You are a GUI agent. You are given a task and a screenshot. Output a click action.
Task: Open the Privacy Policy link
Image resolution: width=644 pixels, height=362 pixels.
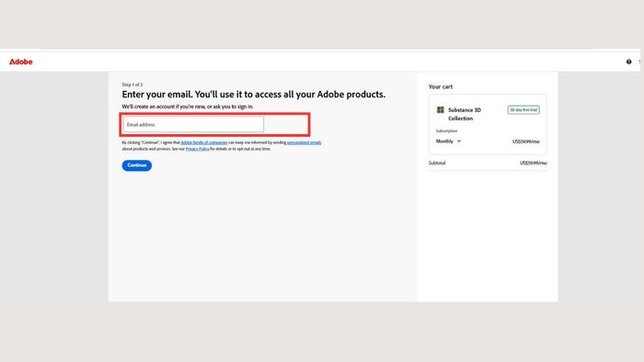pos(197,149)
